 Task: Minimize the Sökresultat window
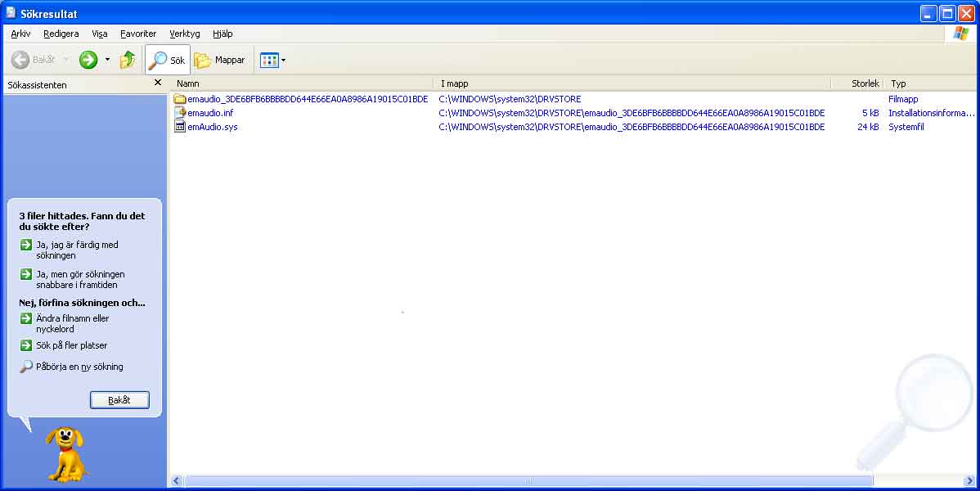(x=928, y=14)
